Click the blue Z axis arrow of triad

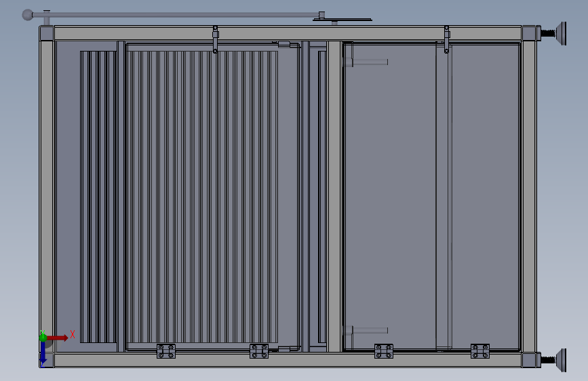[x=43, y=354]
